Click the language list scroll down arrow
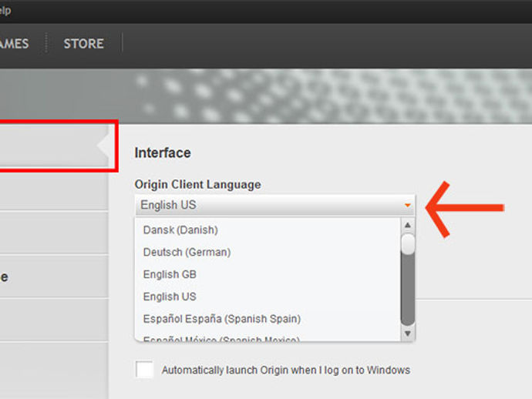This screenshot has height=399, width=532. click(408, 334)
